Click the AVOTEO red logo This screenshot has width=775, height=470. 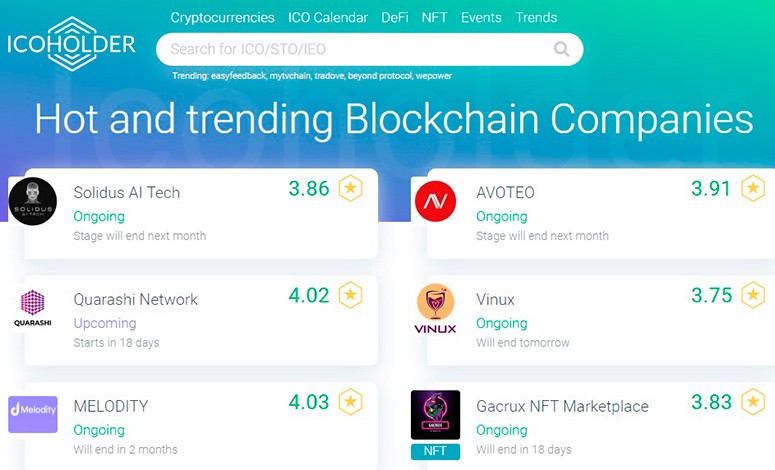coord(435,202)
